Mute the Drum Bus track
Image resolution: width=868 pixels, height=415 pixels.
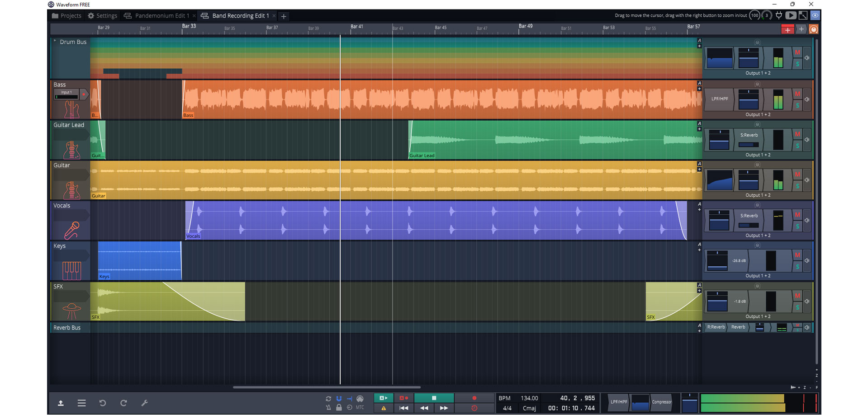click(797, 52)
